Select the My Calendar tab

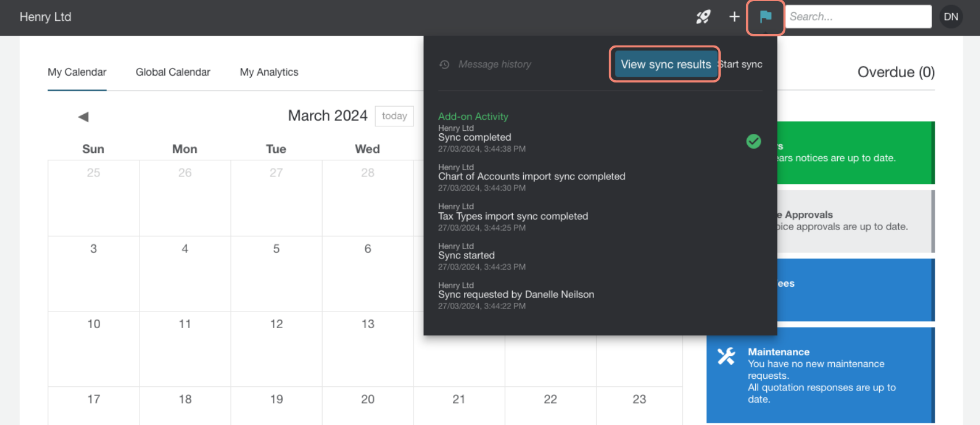[77, 72]
